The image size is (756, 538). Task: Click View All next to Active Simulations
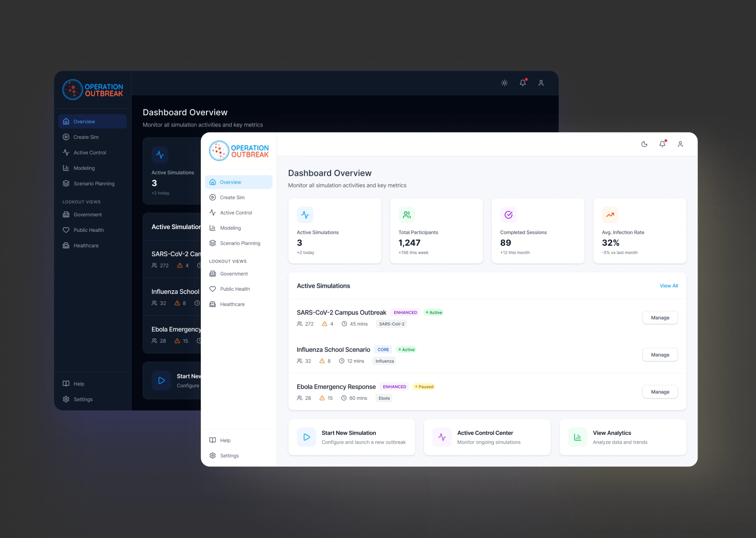click(x=668, y=286)
